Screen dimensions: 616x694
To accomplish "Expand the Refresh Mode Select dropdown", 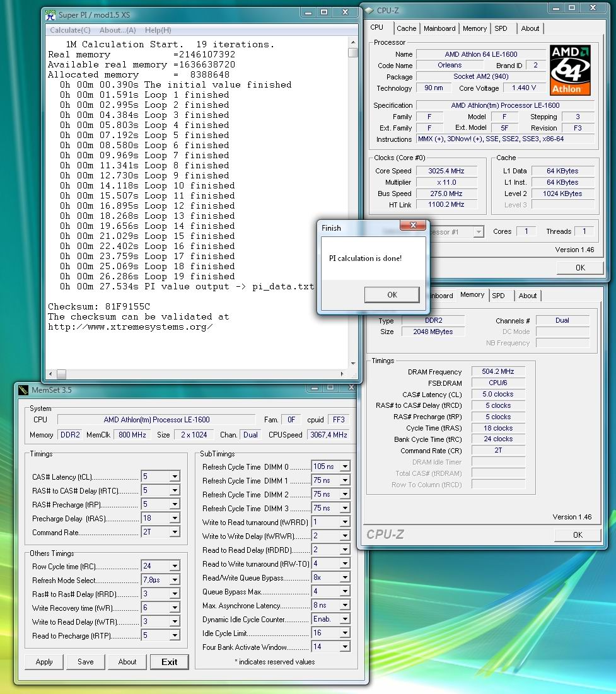I will [175, 580].
